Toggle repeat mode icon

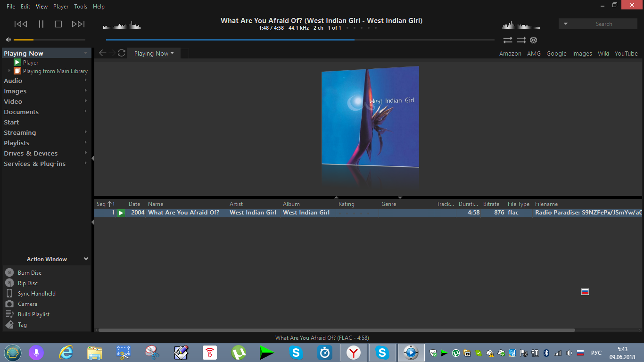(x=508, y=40)
